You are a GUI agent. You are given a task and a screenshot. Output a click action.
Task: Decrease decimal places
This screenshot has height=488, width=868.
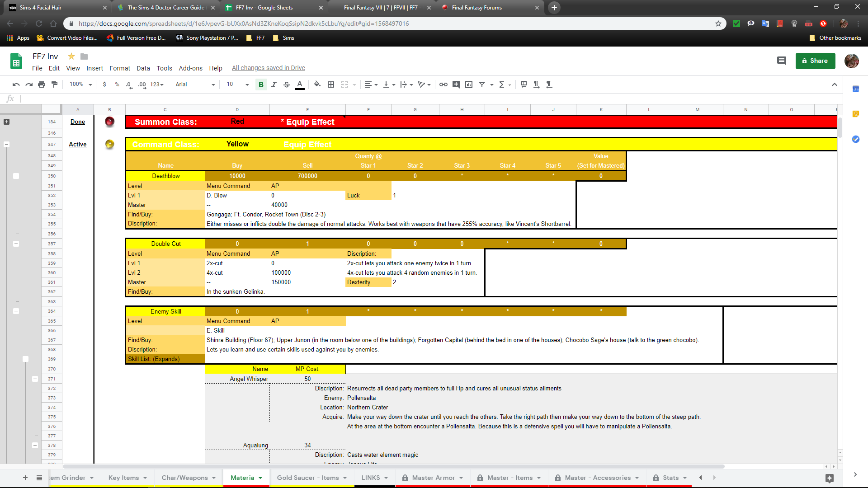[x=129, y=84]
